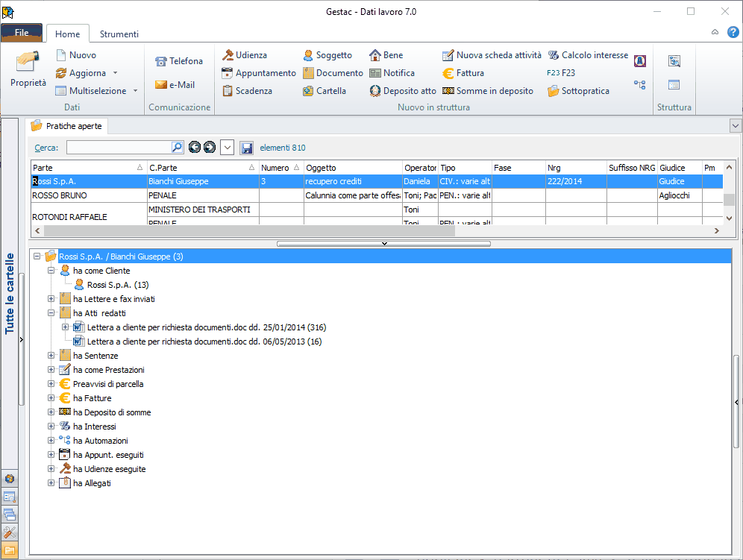This screenshot has height=560, width=743.
Task: Add a new Appuntamento
Action: pyautogui.click(x=259, y=73)
